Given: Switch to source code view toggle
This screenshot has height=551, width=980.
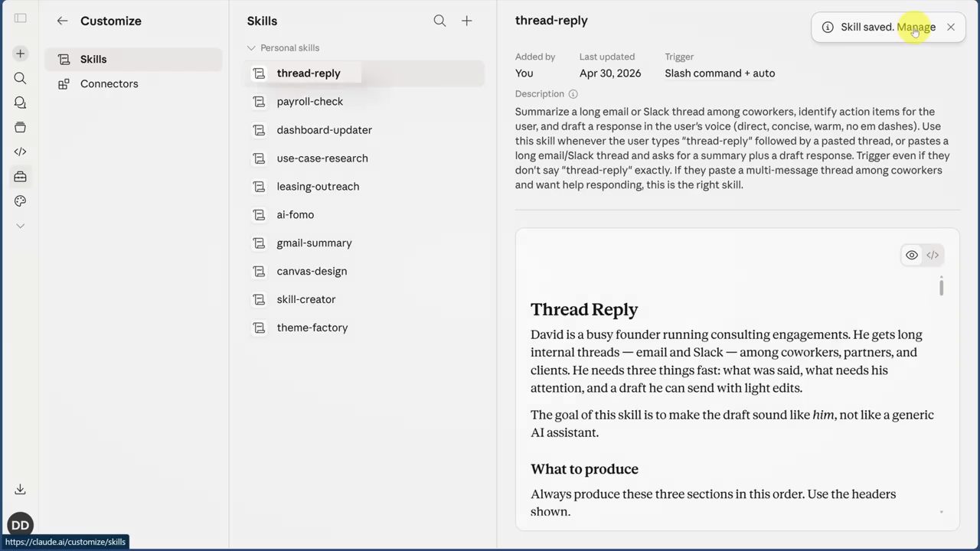Looking at the screenshot, I should (x=933, y=256).
